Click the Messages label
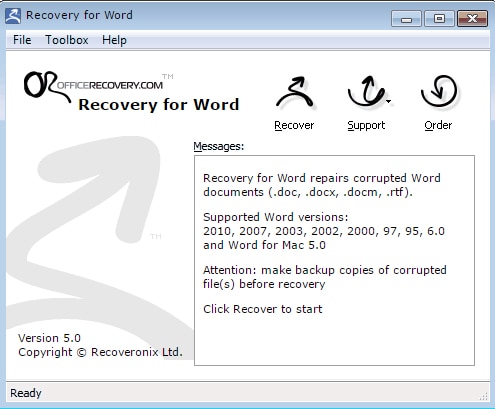This screenshot has width=495, height=409. point(219,146)
